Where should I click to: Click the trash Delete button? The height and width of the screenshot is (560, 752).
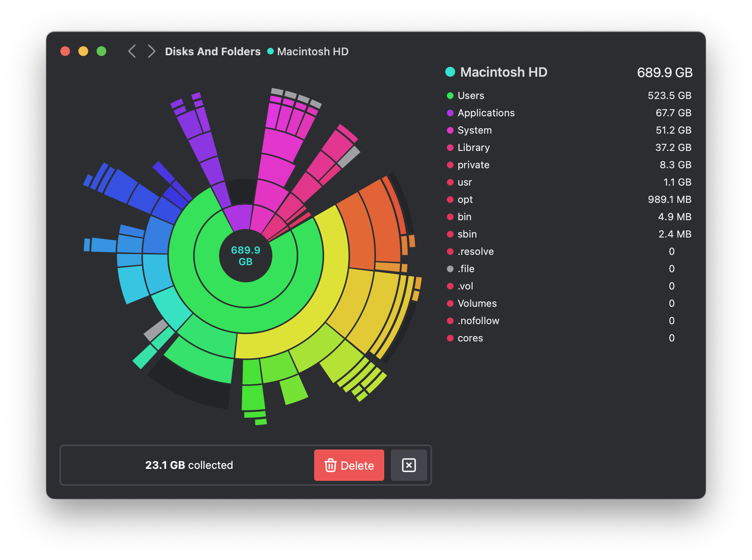pyautogui.click(x=349, y=465)
